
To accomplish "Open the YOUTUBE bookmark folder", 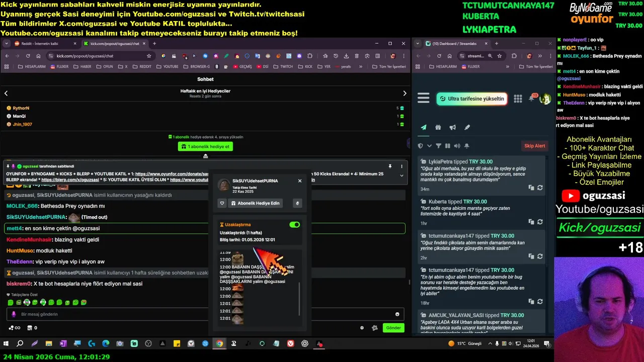I will pos(168,66).
